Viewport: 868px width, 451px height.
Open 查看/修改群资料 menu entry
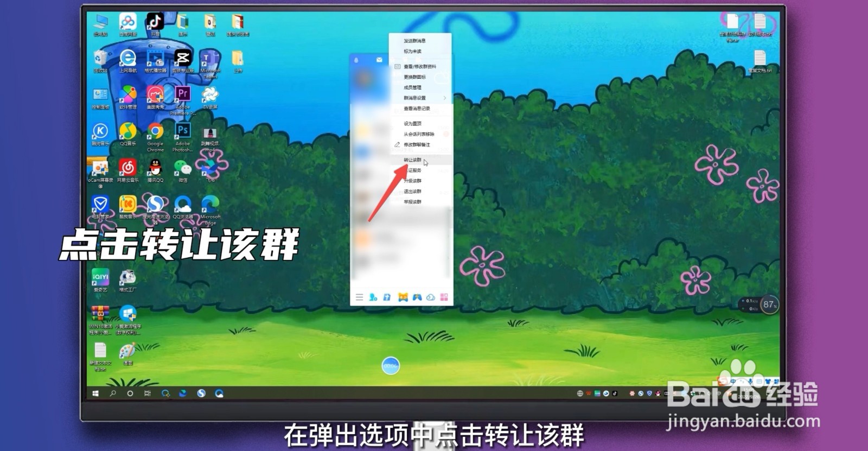click(420, 67)
